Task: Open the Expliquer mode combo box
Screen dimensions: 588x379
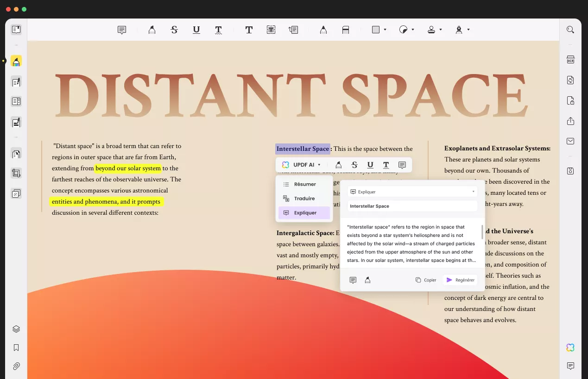Action: click(412, 192)
